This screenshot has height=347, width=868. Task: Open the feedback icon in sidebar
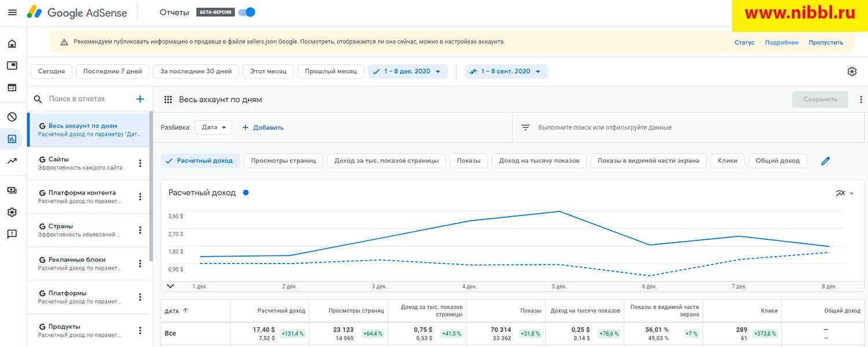pos(12,234)
